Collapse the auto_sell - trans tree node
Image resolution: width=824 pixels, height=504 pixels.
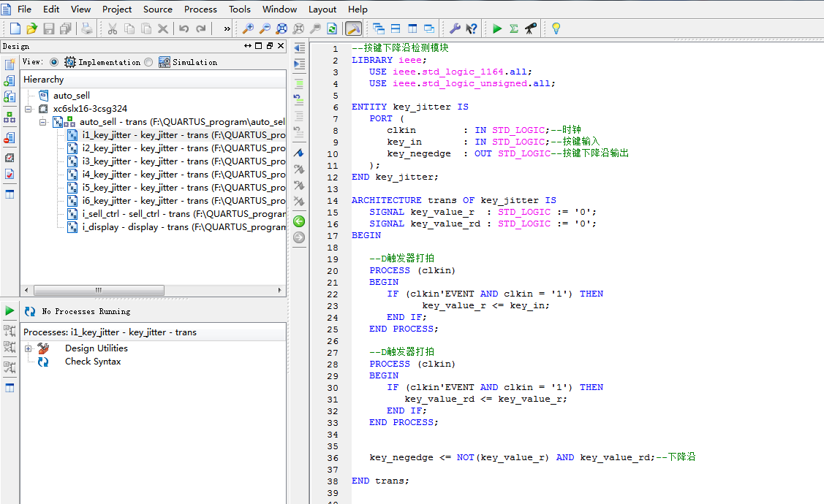[x=43, y=122]
